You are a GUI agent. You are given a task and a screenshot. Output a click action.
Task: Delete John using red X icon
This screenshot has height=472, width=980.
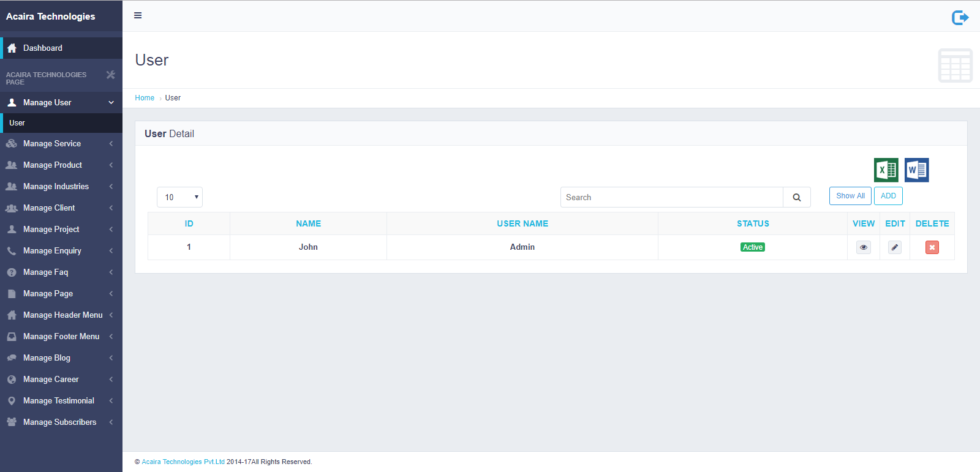(x=932, y=247)
